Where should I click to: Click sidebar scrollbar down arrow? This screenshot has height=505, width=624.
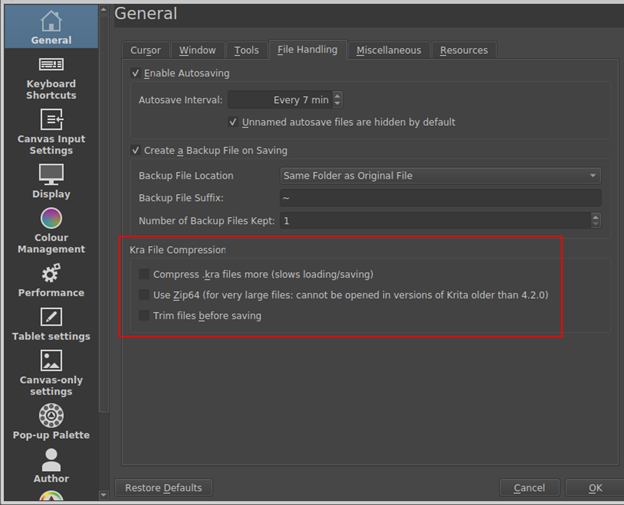point(103,495)
